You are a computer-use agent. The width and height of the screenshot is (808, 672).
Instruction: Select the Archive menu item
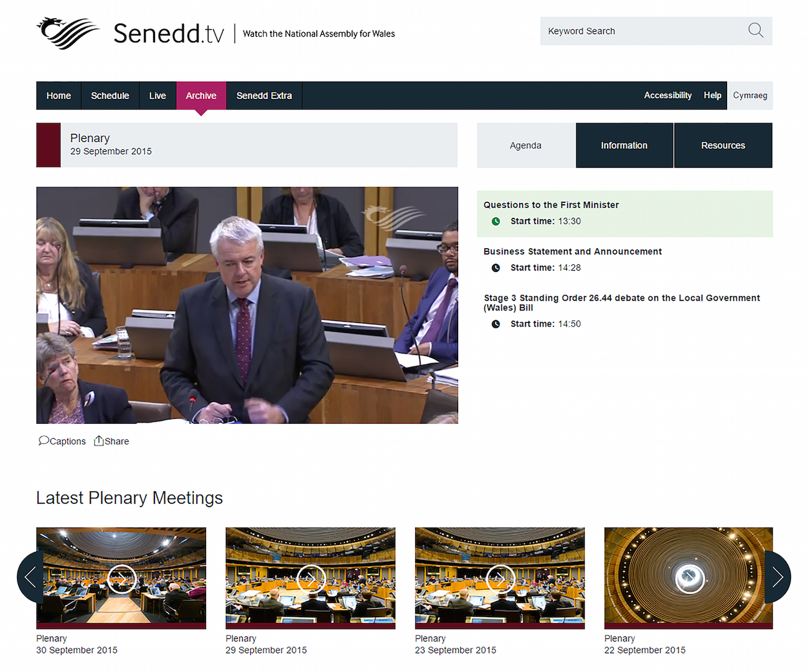tap(201, 96)
